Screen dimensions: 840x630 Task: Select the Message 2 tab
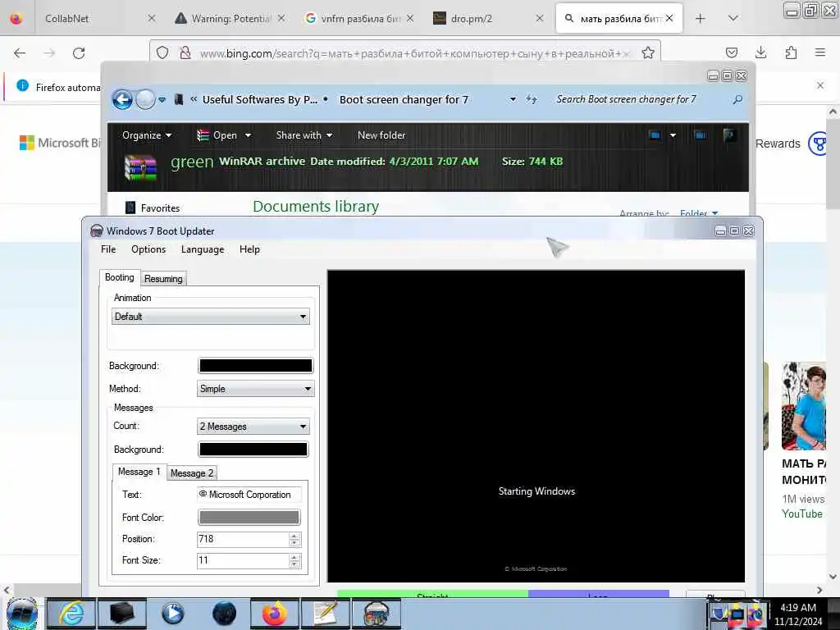pyautogui.click(x=192, y=473)
